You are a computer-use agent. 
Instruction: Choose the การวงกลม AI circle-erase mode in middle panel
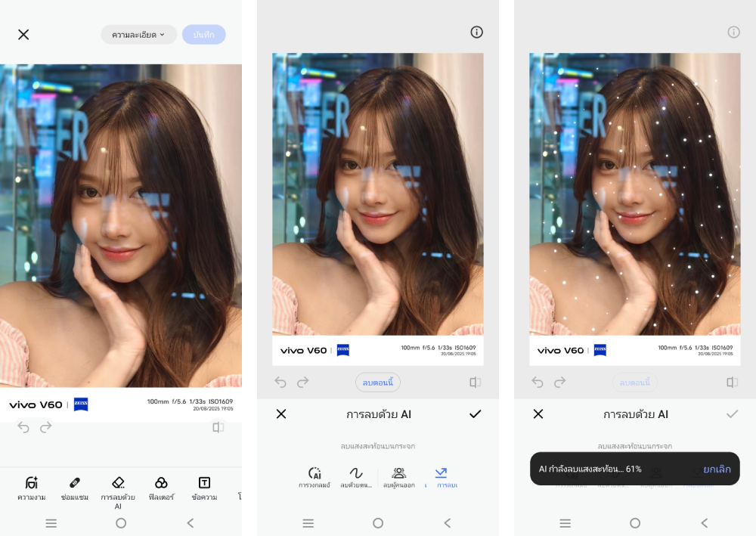(x=314, y=478)
